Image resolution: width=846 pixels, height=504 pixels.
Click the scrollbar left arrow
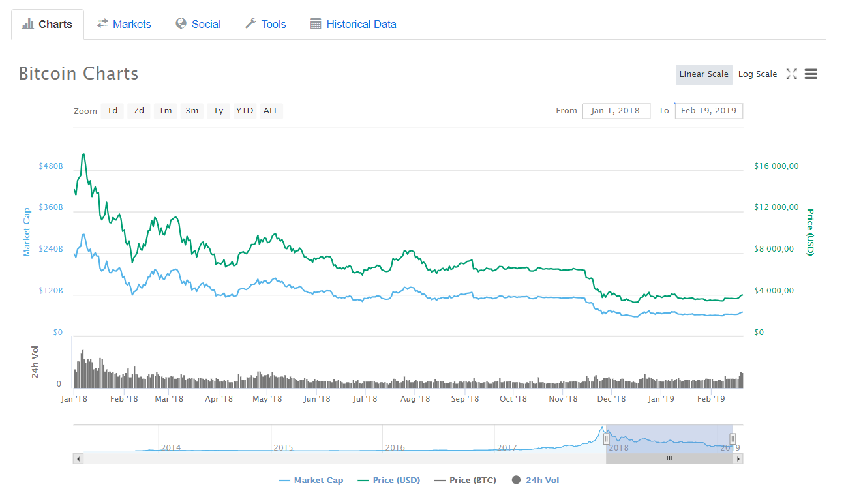click(x=78, y=459)
